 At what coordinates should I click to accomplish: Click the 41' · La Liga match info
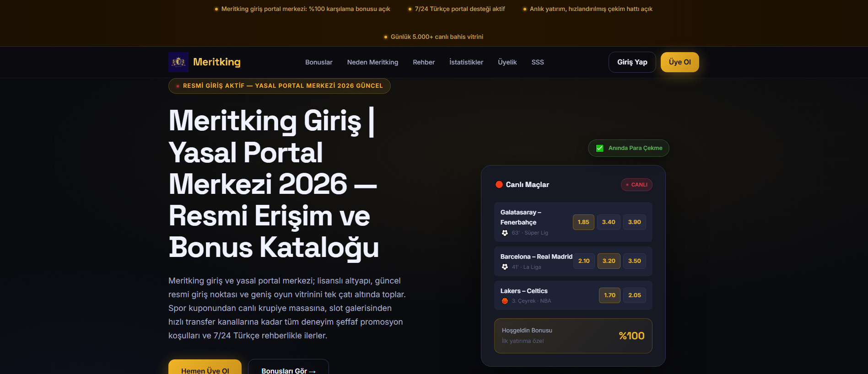[x=527, y=267]
